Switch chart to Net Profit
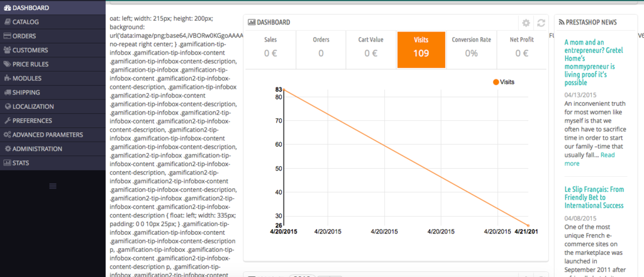 click(521, 50)
